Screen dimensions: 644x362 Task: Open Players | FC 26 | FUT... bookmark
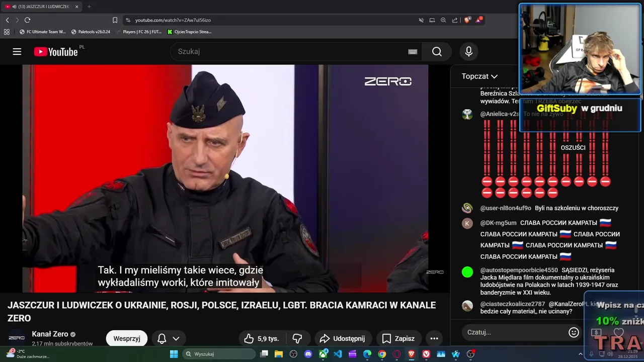point(139,32)
